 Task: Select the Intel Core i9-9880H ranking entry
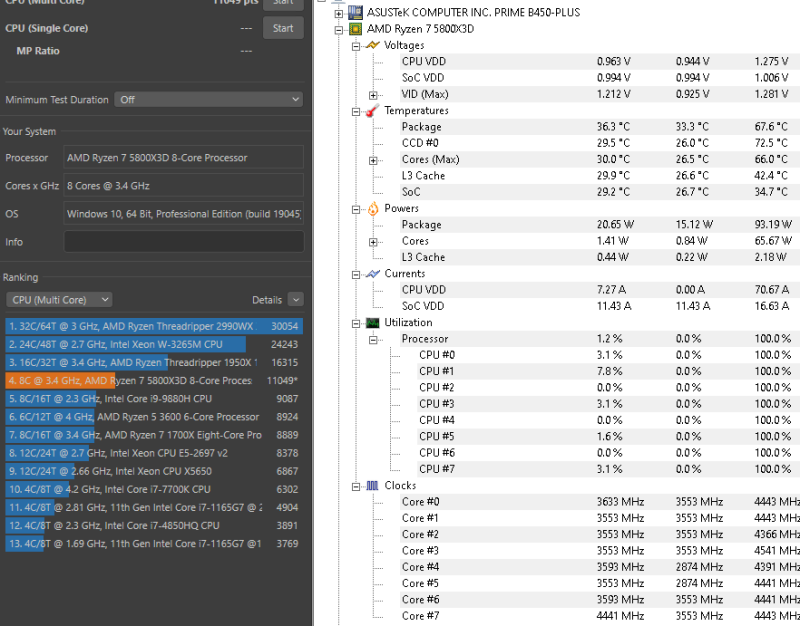pyautogui.click(x=154, y=399)
